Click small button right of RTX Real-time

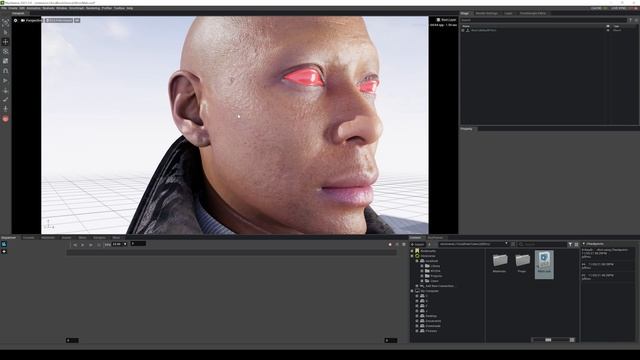[77, 20]
